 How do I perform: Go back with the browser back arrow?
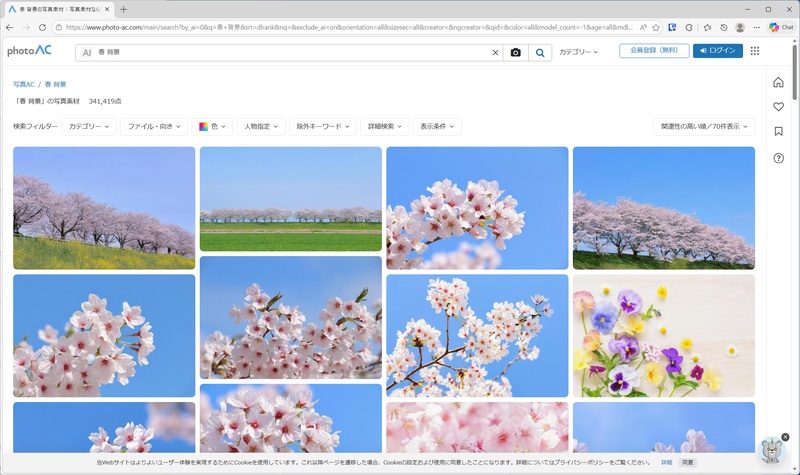pos(10,28)
